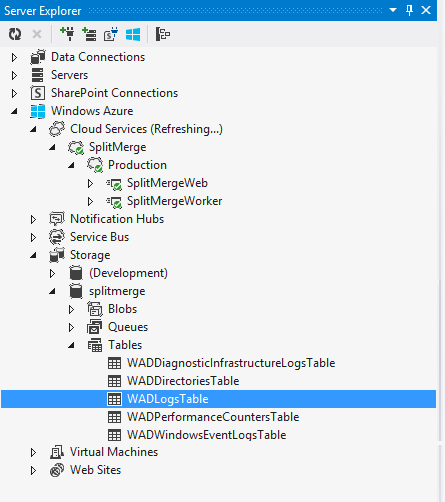Select WADDiagnosticInfrastructureLogsTable in the tree

(x=231, y=363)
